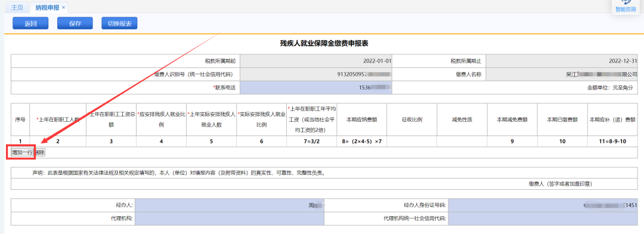Click the 经办人身份证号码 input field
The width and height of the screenshot is (644, 234).
click(x=543, y=205)
